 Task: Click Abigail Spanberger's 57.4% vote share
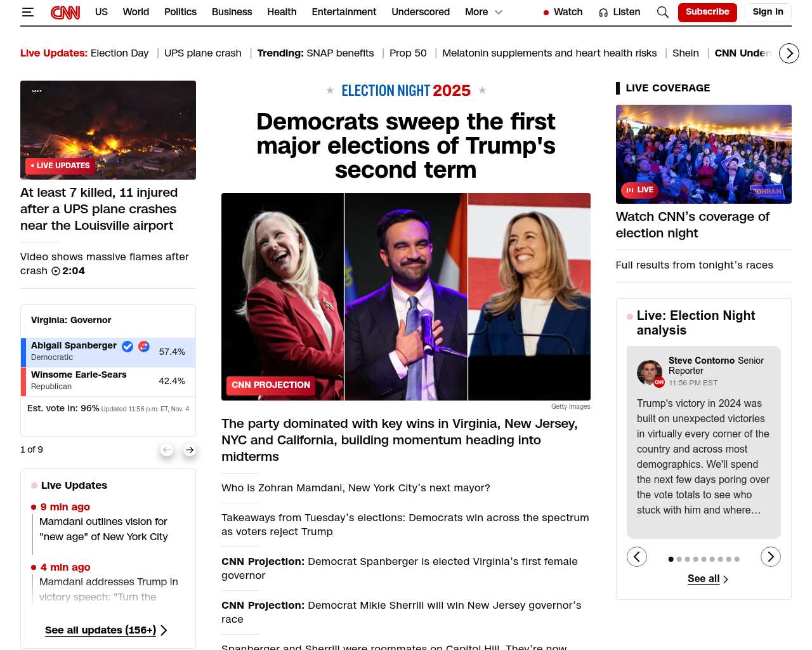click(x=172, y=352)
